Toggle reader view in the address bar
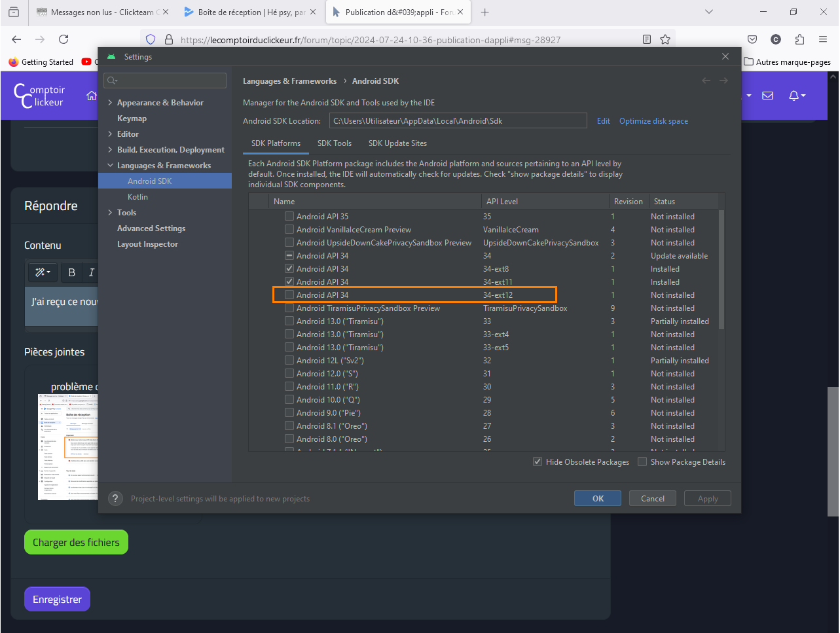 [x=647, y=39]
